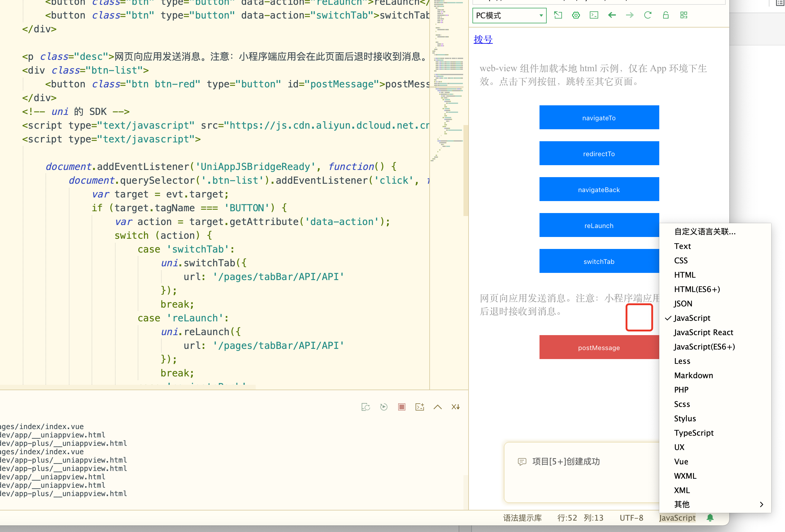This screenshot has width=785, height=532.
Task: Expand the 其他 submenu arrow
Action: coord(761,504)
